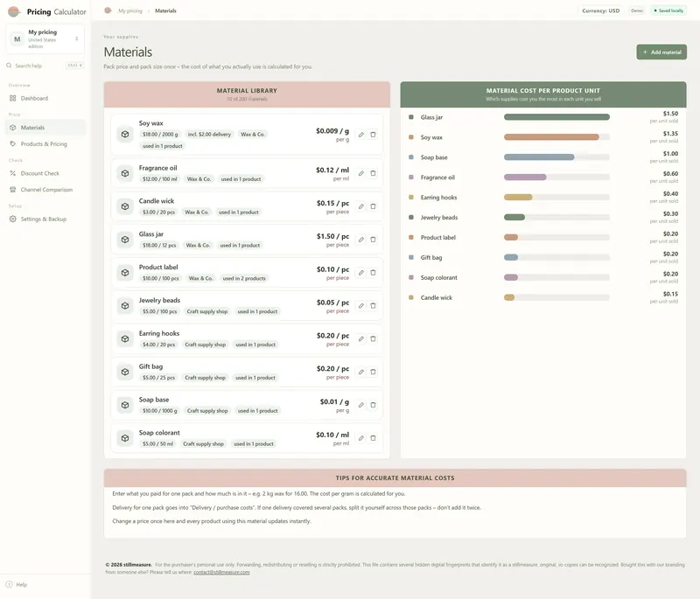700x599 pixels.
Task: Edit the Soap colorant material
Action: [x=360, y=438]
